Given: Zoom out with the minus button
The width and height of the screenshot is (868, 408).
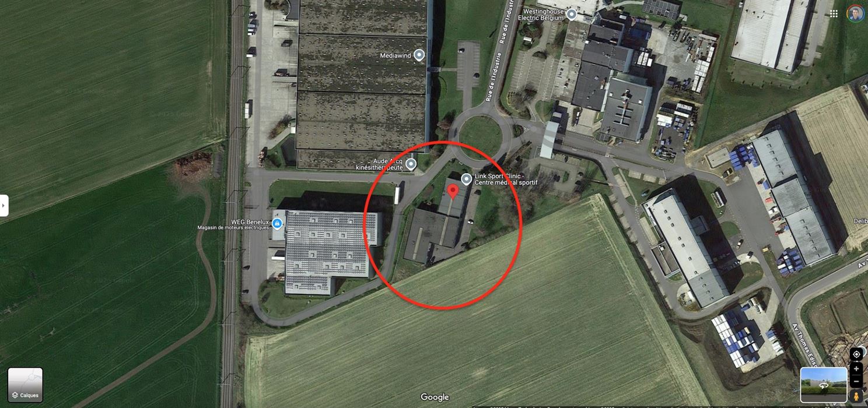Looking at the screenshot, I should (x=856, y=382).
